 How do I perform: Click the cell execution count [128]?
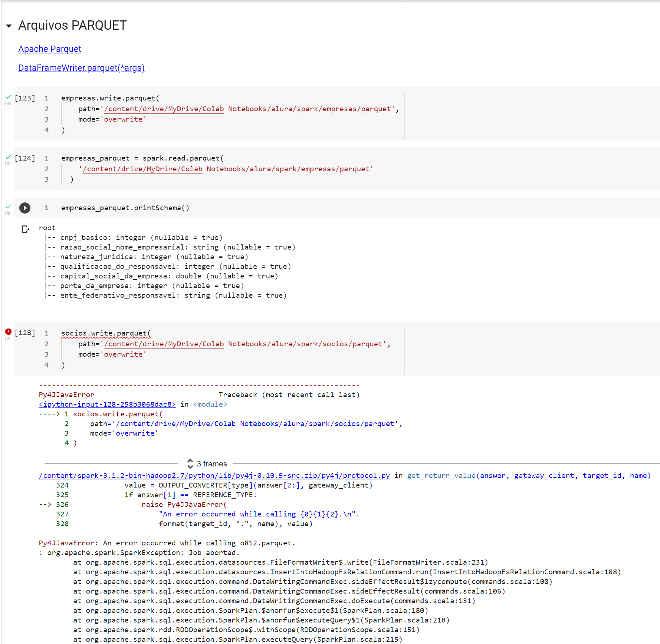[25, 333]
